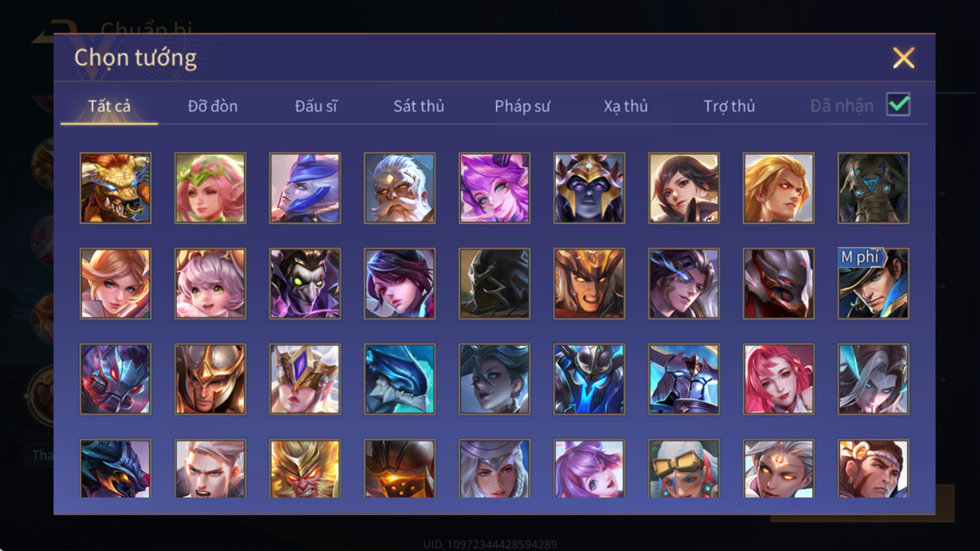Choose the golden monkey king hero
Screen dimensions: 980x551
pyautogui.click(x=305, y=468)
